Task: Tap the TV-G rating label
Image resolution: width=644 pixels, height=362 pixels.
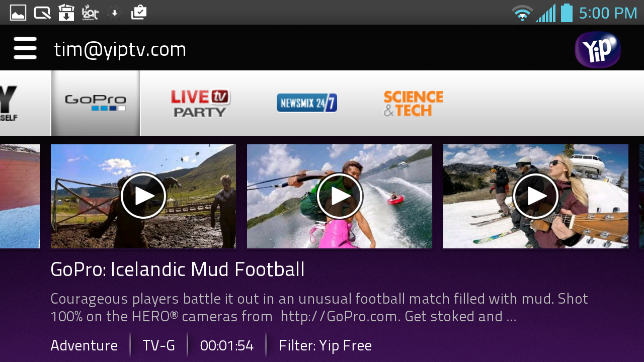Action: point(159,345)
